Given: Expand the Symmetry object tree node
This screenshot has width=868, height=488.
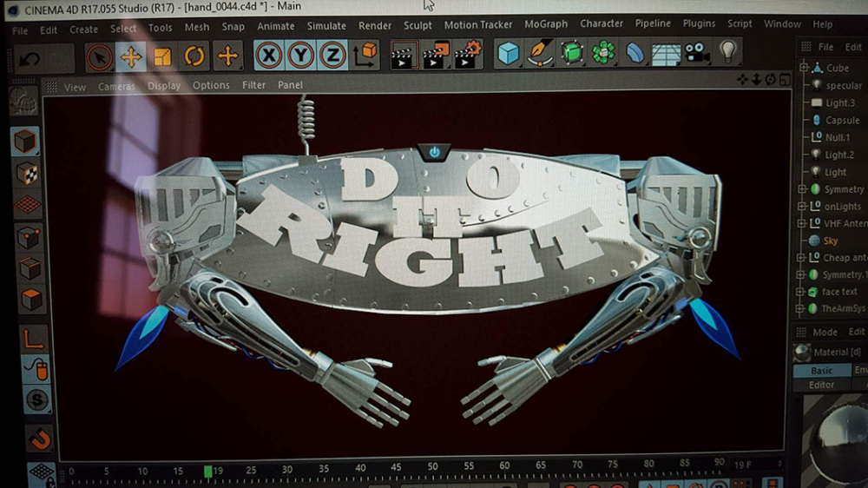Looking at the screenshot, I should [x=803, y=189].
